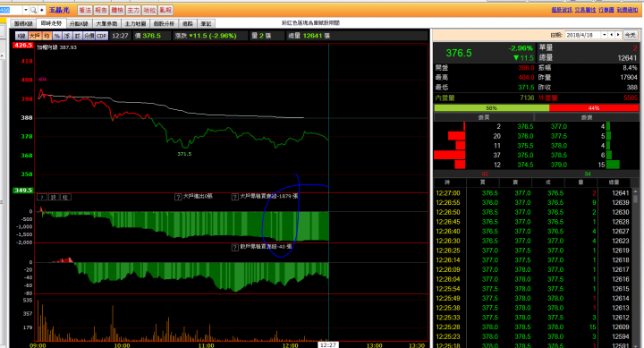Click help icon beside 大戶進出 label

(178, 197)
